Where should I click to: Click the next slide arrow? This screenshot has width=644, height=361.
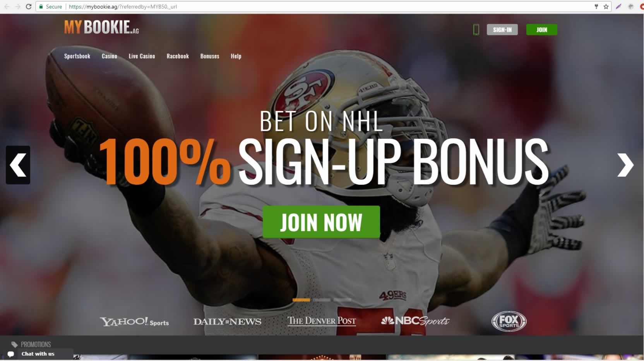tap(625, 165)
